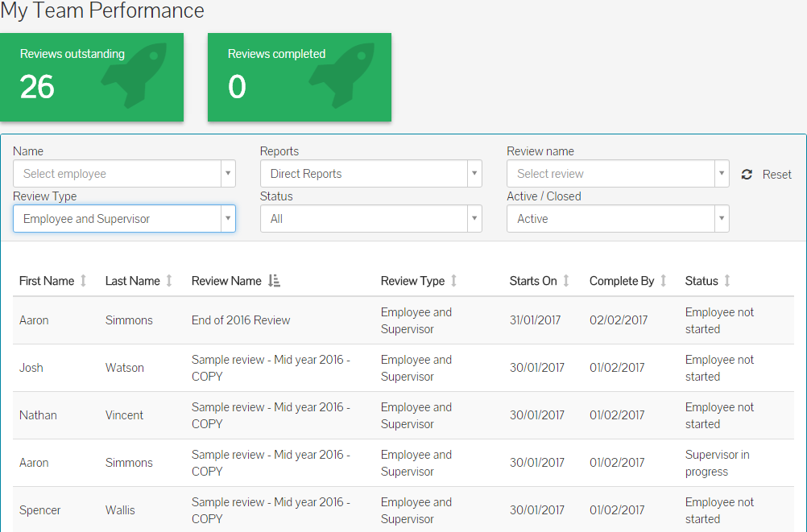Click the Wallis last name cell

(121, 510)
